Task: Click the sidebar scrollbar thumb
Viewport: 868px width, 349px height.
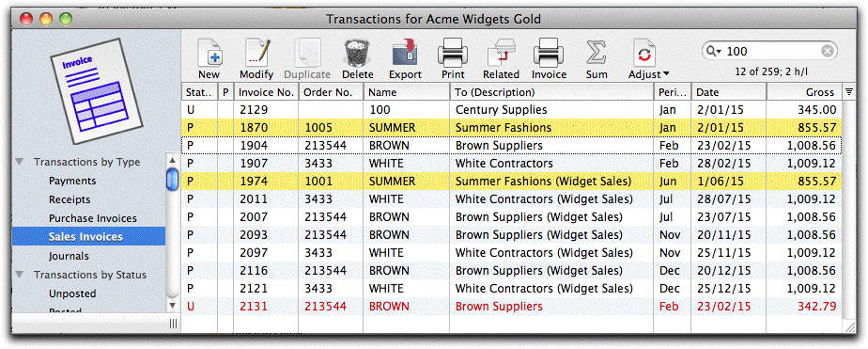Action: tap(172, 179)
